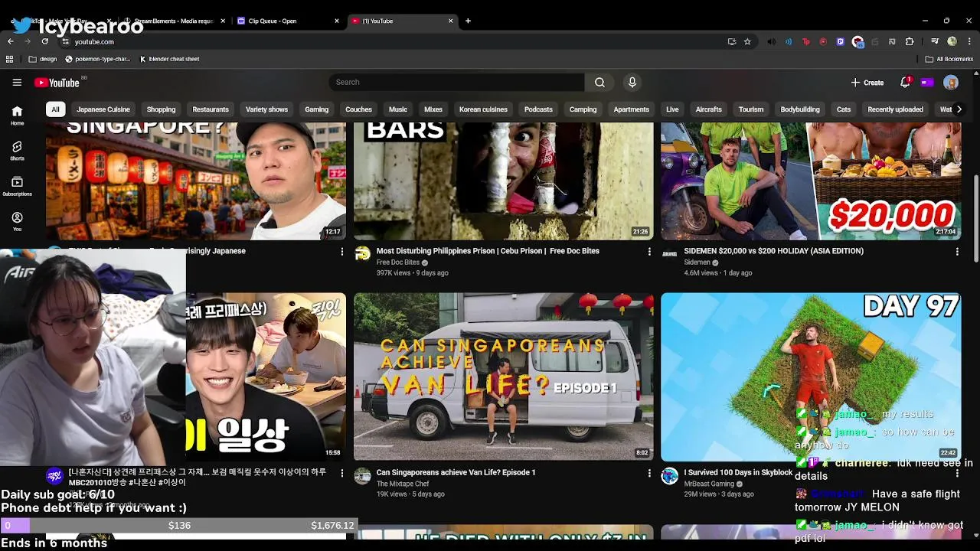Select the Recently uploaded filter chip
This screenshot has height=551, width=980.
point(895,109)
